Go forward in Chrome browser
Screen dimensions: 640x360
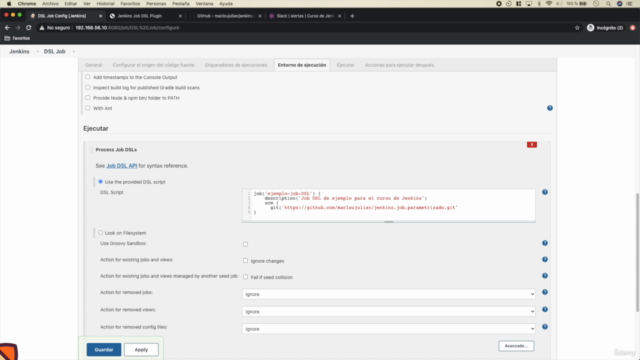pyautogui.click(x=18, y=28)
